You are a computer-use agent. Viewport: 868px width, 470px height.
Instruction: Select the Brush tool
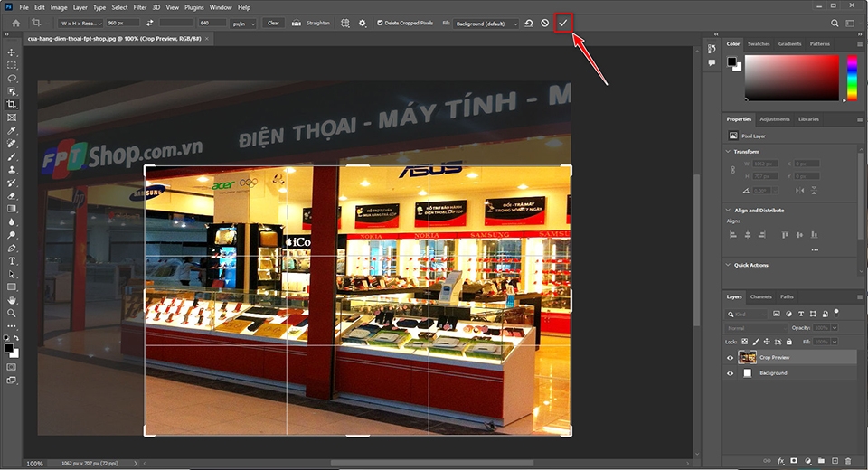[12, 156]
